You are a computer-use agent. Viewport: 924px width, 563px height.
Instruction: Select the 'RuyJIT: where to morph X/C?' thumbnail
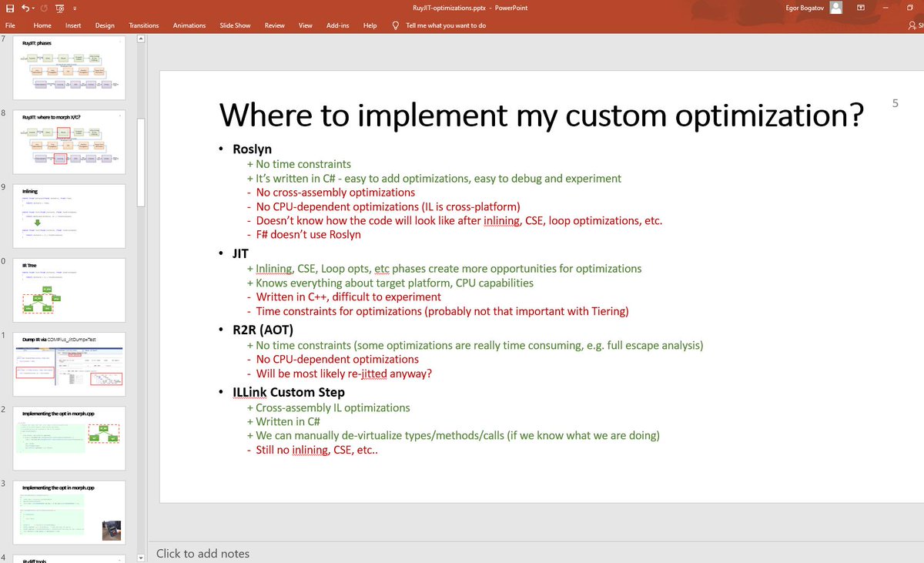(69, 142)
